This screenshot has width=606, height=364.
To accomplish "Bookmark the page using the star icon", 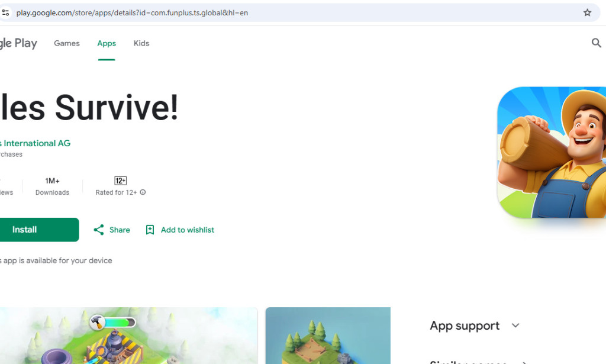I will tap(586, 12).
